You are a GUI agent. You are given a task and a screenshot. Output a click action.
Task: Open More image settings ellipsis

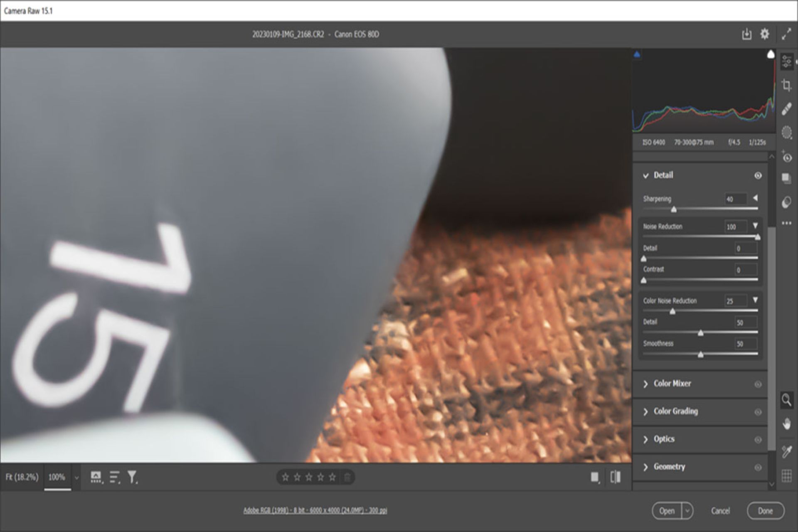[786, 223]
